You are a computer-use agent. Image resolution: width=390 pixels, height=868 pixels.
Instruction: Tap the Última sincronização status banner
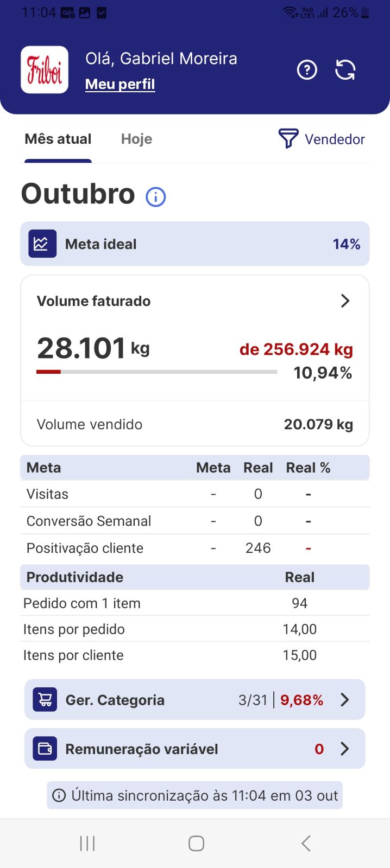(195, 795)
